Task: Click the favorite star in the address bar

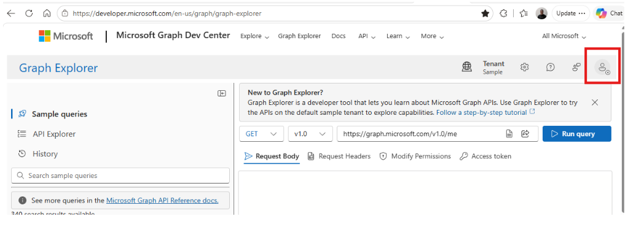Action: point(485,13)
